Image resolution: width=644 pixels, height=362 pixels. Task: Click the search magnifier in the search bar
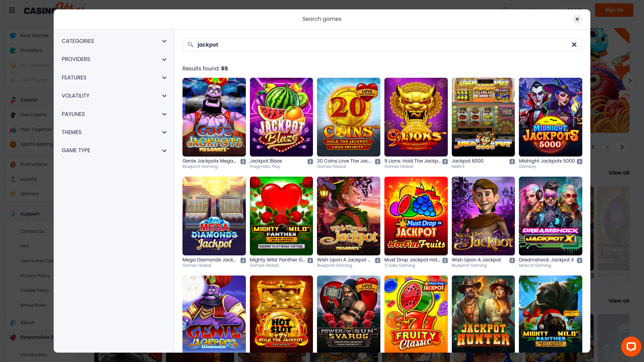[x=190, y=44]
